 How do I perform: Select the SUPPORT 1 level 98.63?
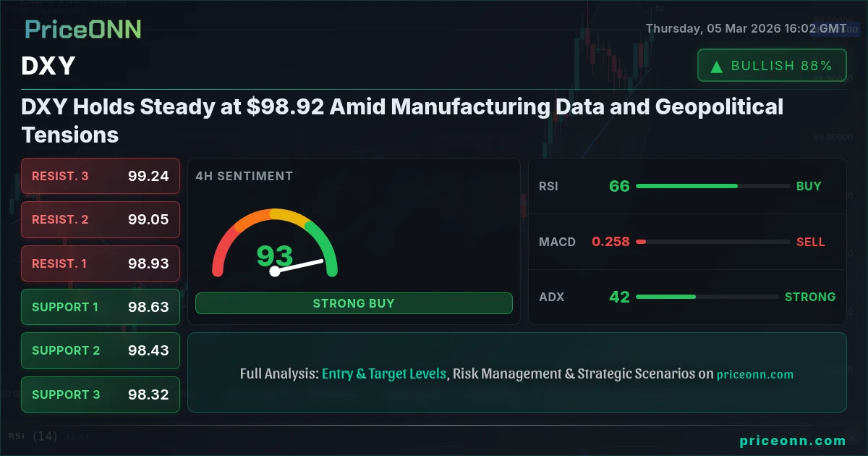click(x=101, y=307)
